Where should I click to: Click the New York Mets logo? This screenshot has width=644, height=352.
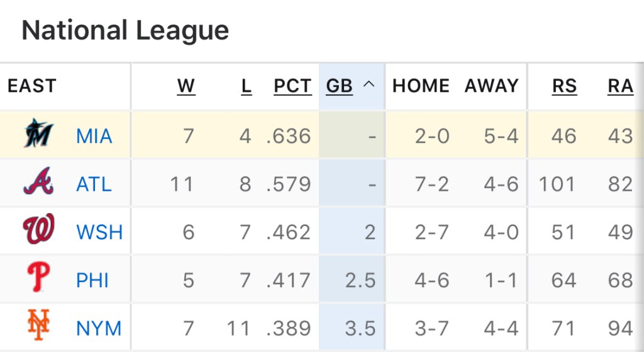pyautogui.click(x=39, y=327)
